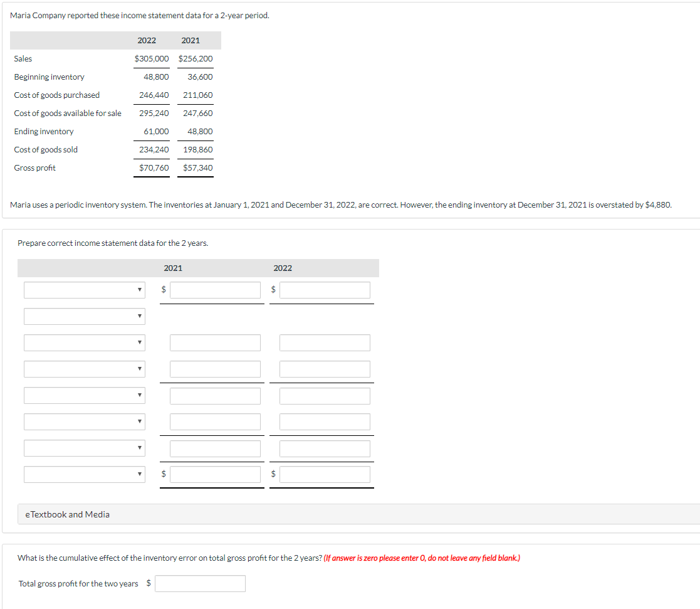
Task: Open the seventh row account title dropdown
Action: coord(85,448)
